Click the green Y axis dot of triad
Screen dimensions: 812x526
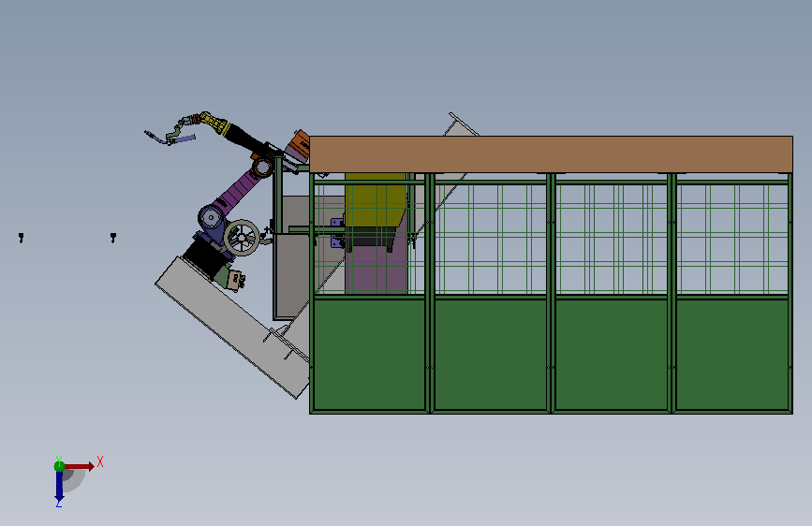pos(59,466)
